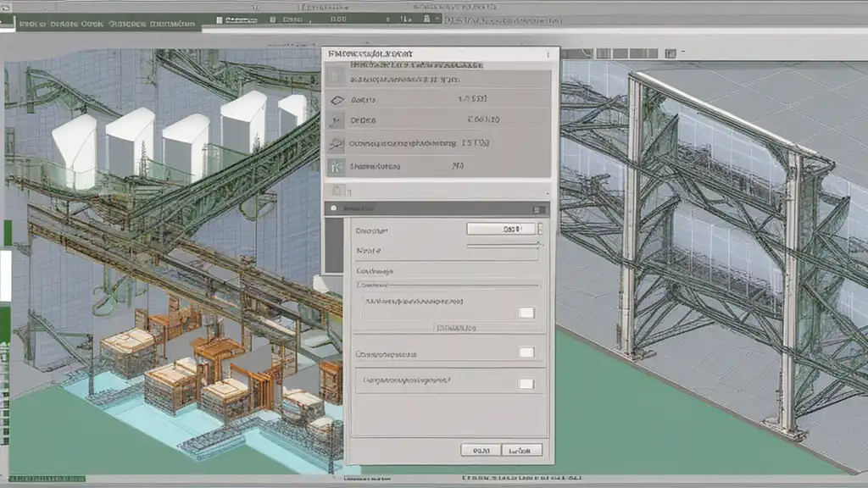Click the horizontal slider under the combo box
Screen dimensions: 868x488
click(x=503, y=246)
